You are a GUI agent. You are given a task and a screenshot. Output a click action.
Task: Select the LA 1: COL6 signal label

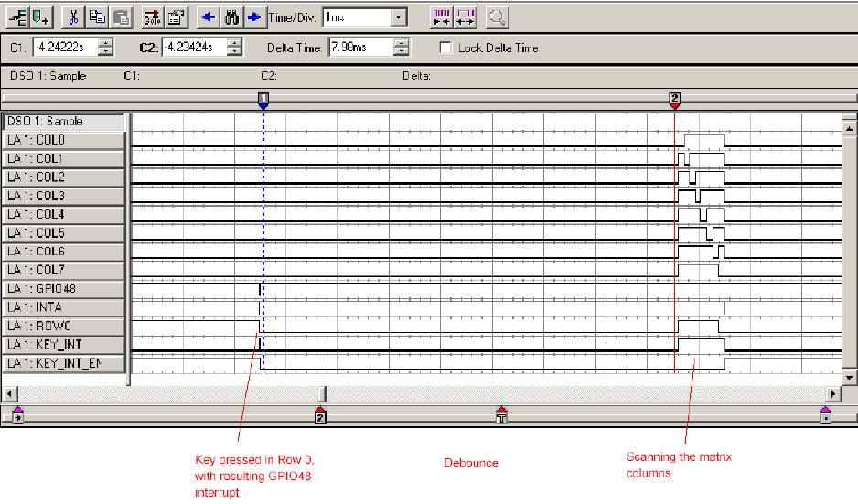click(x=65, y=252)
